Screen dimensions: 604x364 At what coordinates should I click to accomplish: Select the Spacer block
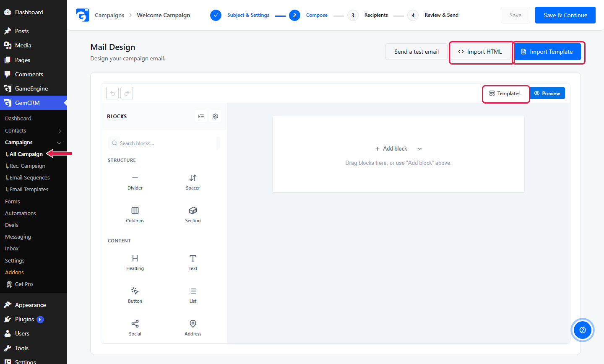[x=193, y=182]
